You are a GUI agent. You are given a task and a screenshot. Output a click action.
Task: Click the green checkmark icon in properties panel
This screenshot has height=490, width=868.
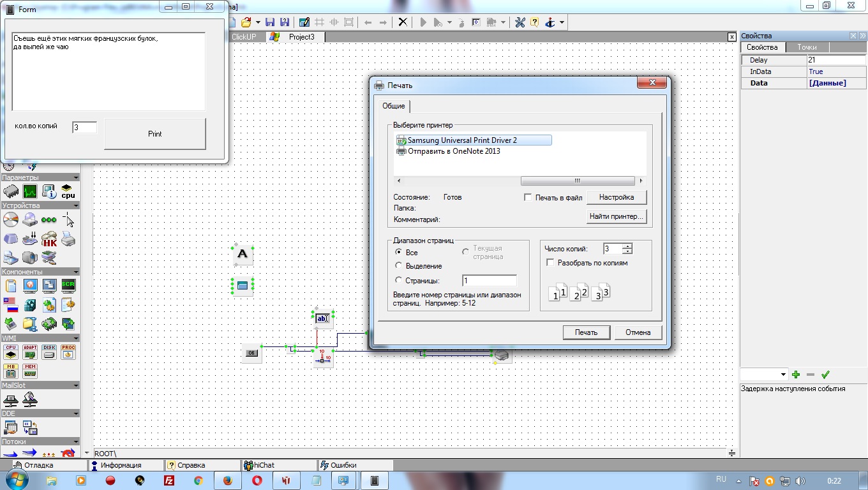825,375
